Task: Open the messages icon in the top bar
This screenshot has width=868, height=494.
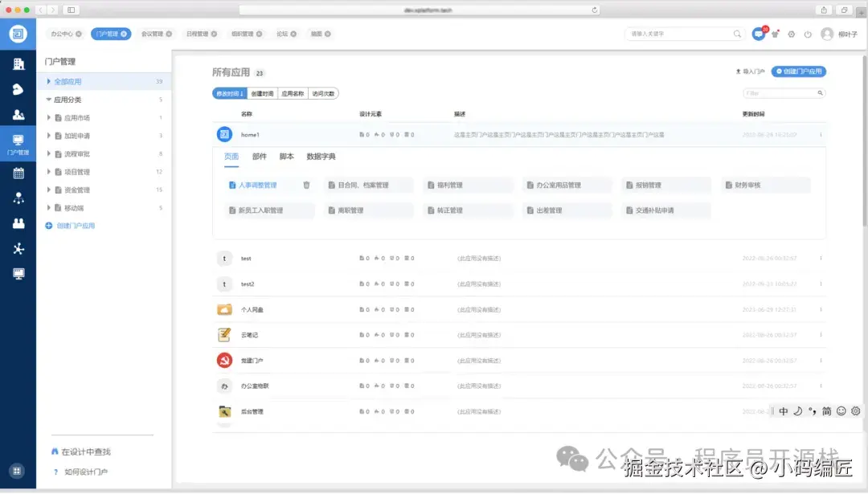Action: (758, 34)
